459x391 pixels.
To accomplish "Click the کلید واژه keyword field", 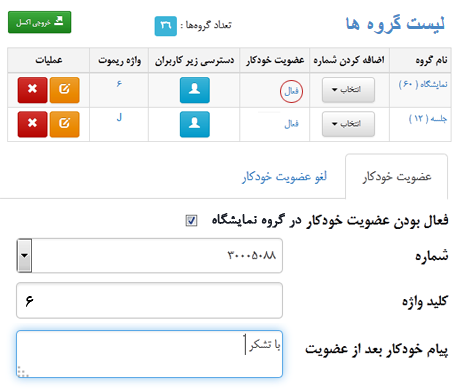I will click(x=149, y=301).
